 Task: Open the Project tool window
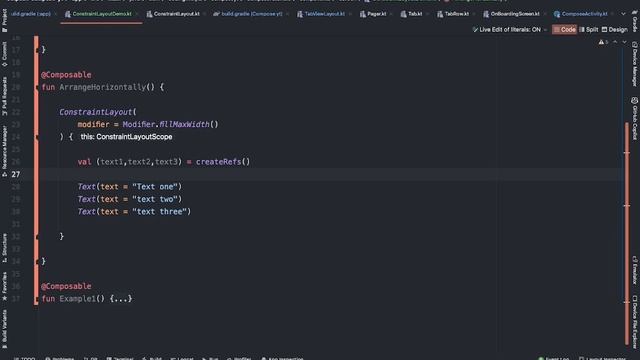click(x=4, y=20)
